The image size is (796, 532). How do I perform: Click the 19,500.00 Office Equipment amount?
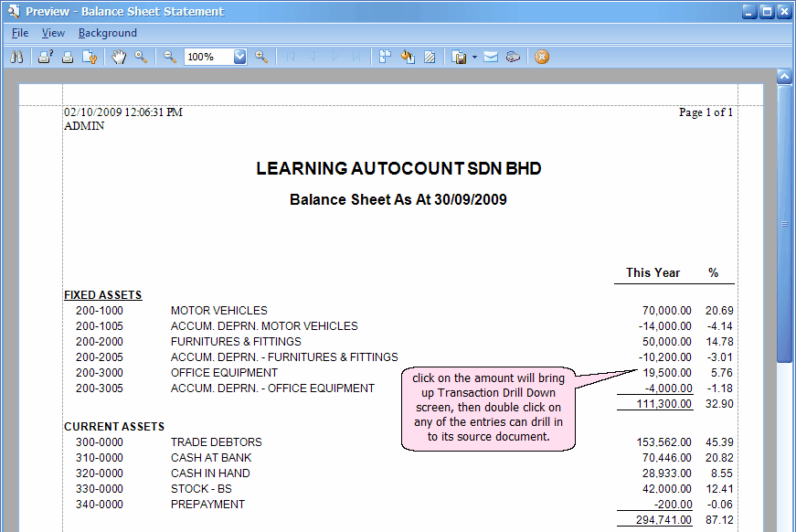667,373
